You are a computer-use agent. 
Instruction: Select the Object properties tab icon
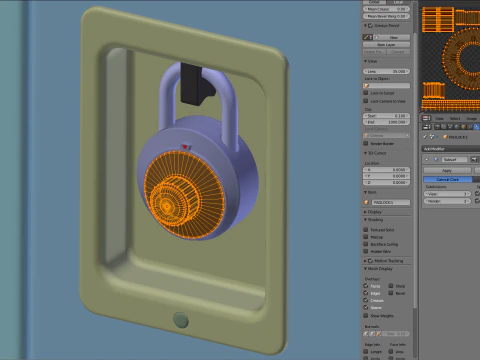(463, 127)
